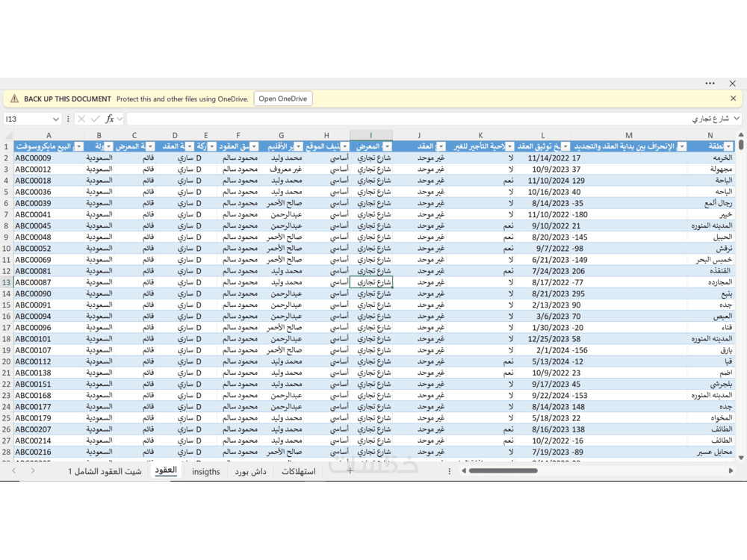Switch to the شيت العقود الشامل 1 tab
The height and width of the screenshot is (560, 747).
[105, 471]
